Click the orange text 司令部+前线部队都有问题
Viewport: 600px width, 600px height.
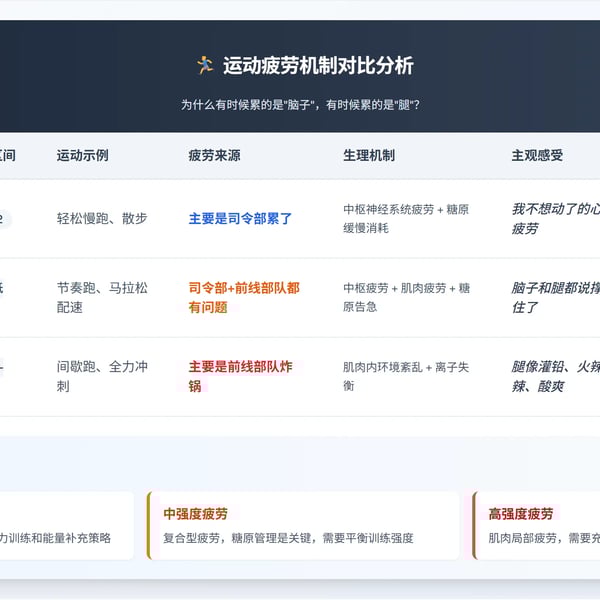coord(244,297)
